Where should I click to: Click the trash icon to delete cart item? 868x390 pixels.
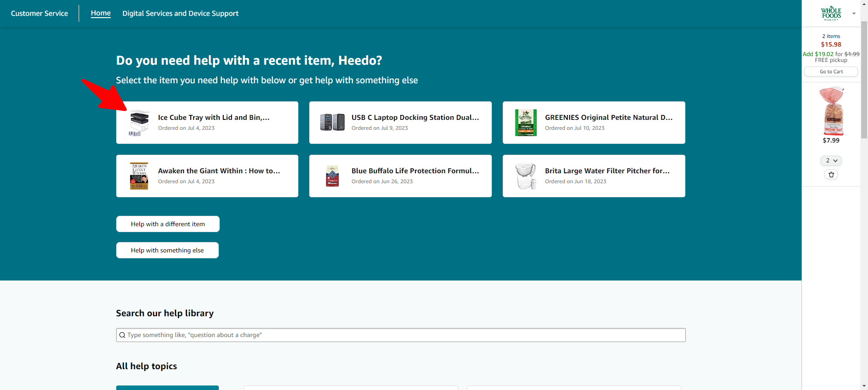tap(831, 175)
